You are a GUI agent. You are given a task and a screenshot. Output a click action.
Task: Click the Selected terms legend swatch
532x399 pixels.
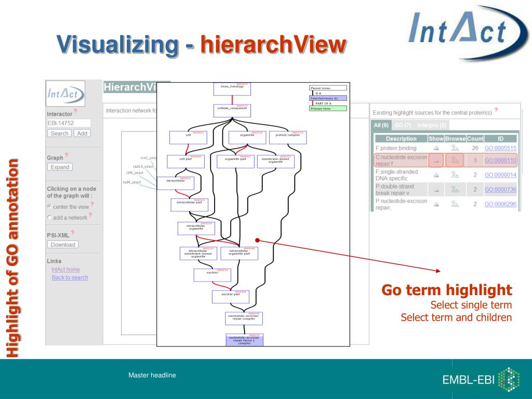(x=328, y=98)
